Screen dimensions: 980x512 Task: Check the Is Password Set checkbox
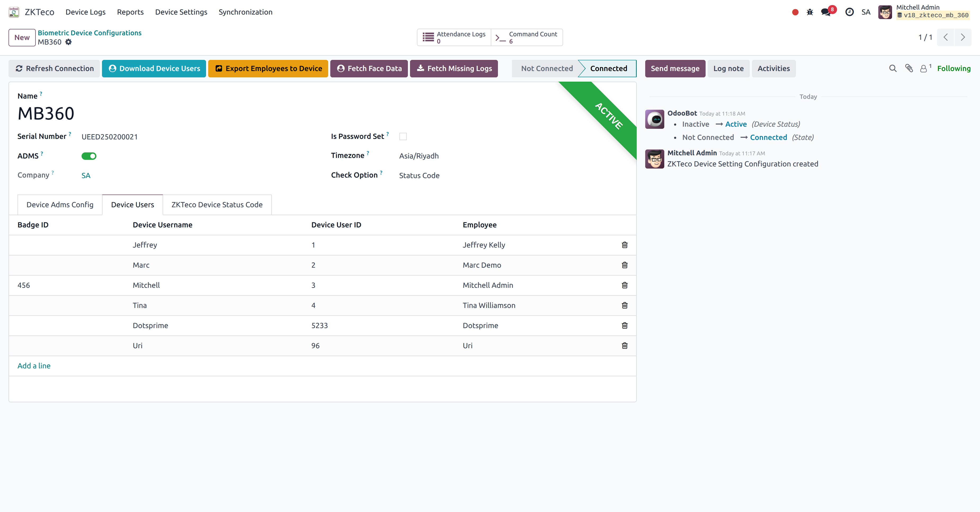pyautogui.click(x=403, y=136)
